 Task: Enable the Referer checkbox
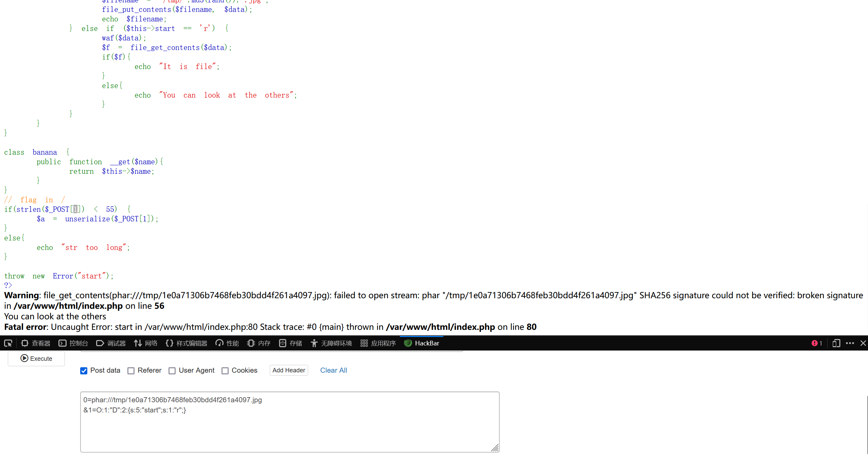pos(131,371)
